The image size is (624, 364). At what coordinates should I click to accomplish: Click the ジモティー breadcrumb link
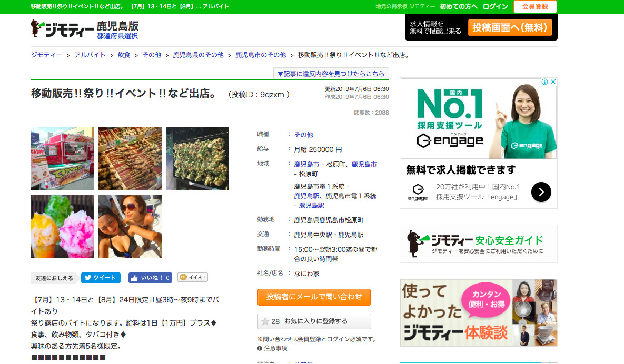[46, 55]
